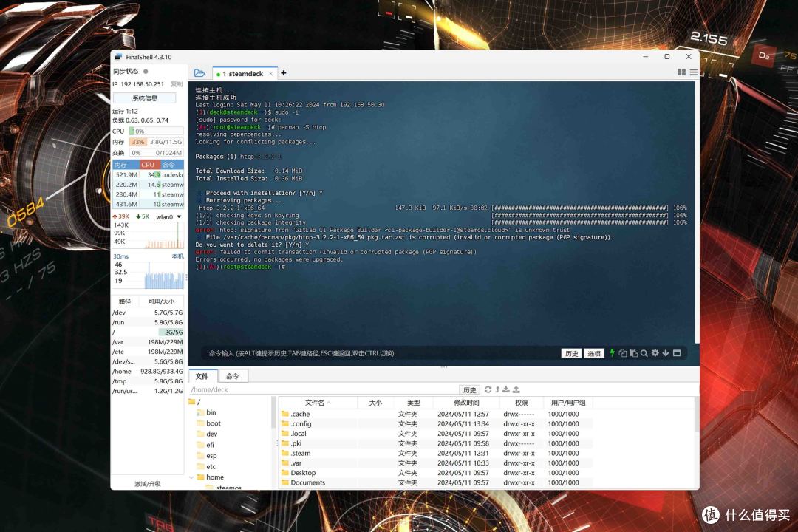Copy terminal selection icon in command bar
This screenshot has height=532, width=798.
pyautogui.click(x=622, y=353)
